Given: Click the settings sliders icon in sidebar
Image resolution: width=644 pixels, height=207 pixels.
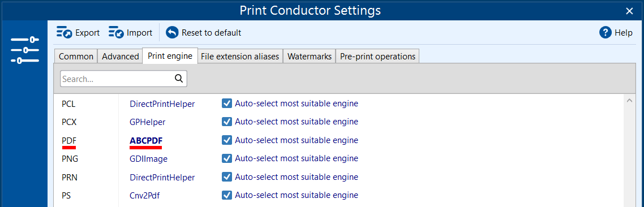Looking at the screenshot, I should [x=25, y=50].
